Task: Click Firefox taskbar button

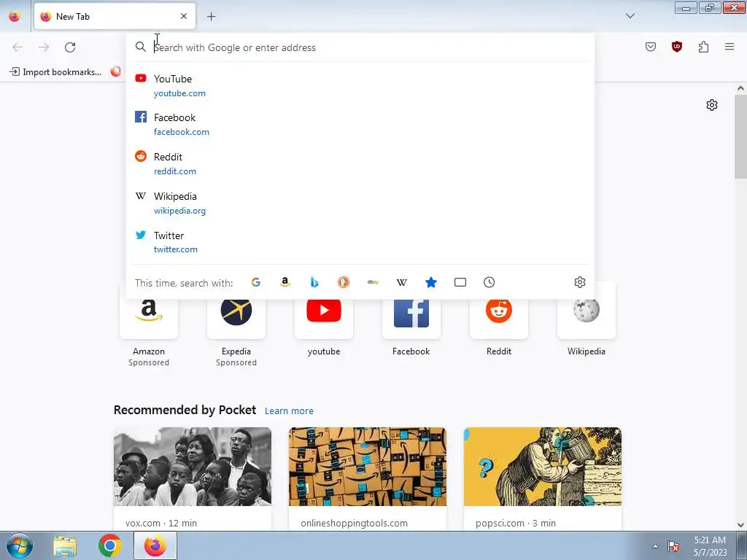Action: pos(155,545)
